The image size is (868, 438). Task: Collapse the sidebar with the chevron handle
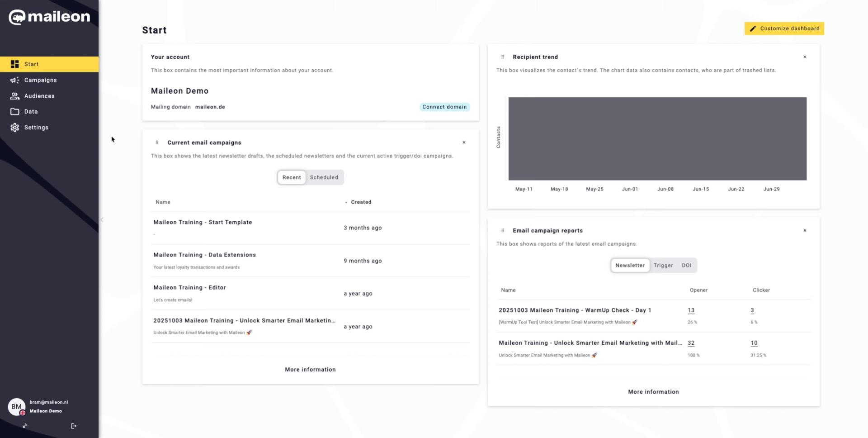pos(102,220)
